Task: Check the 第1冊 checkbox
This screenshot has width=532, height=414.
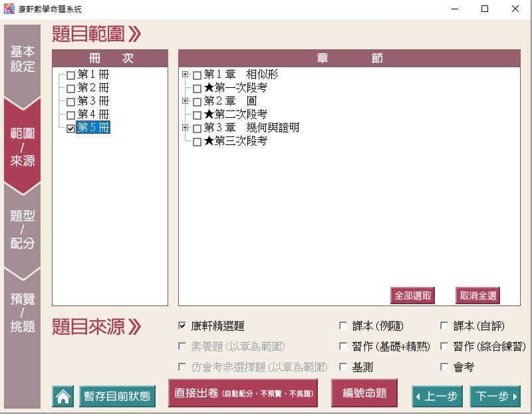Action: (x=70, y=75)
